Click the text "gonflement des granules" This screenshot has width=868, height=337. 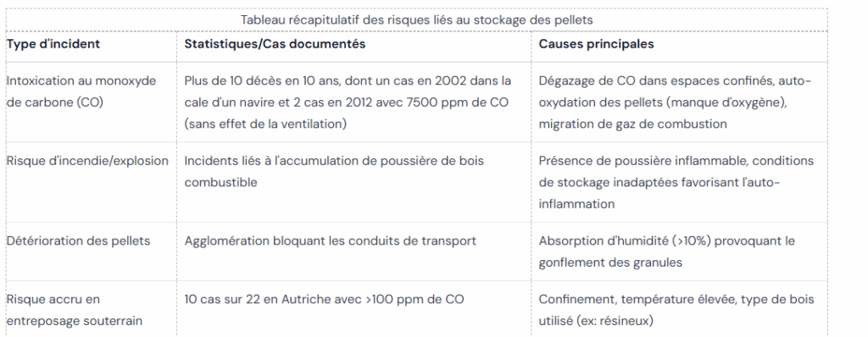click(610, 262)
